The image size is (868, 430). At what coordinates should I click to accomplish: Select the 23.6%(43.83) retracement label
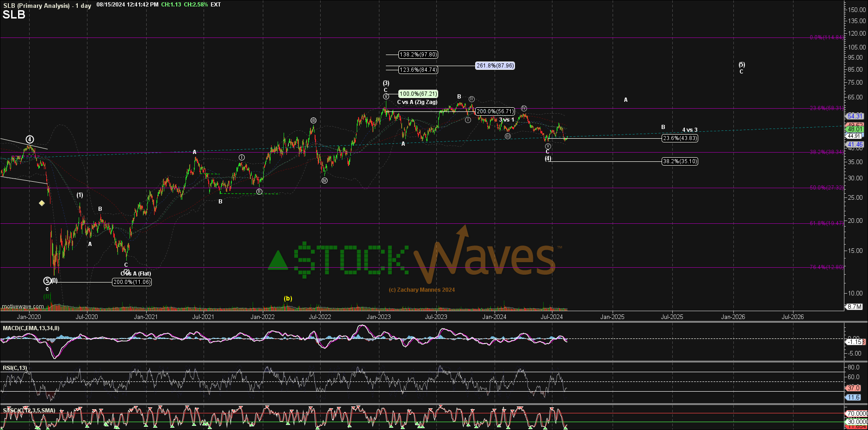(680, 138)
